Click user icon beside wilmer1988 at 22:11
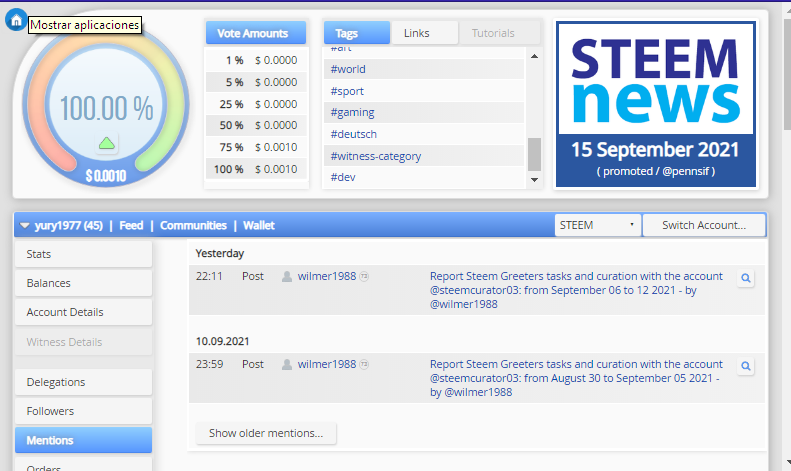The image size is (791, 471). pyautogui.click(x=287, y=276)
